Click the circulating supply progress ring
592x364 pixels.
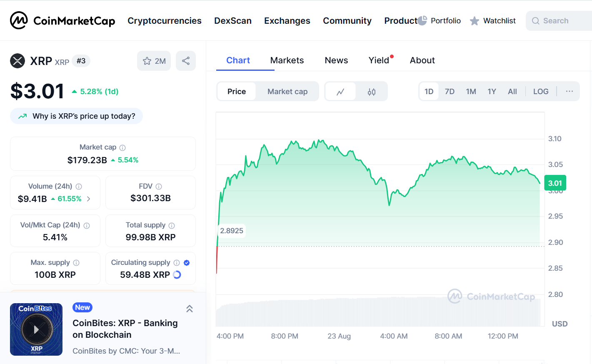click(177, 274)
